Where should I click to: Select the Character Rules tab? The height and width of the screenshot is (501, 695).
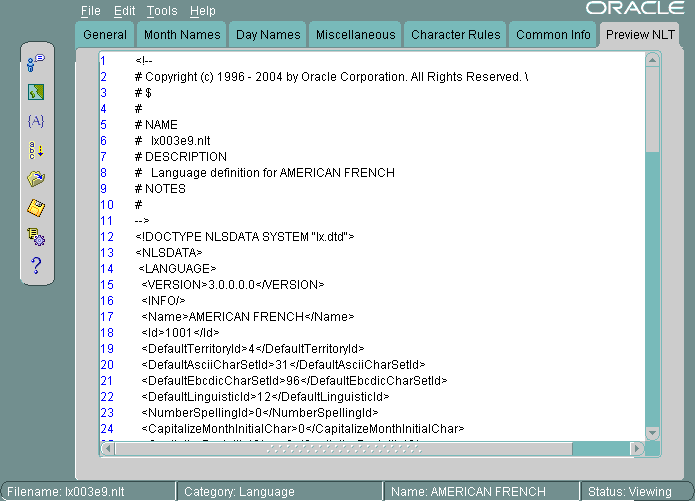(456, 35)
